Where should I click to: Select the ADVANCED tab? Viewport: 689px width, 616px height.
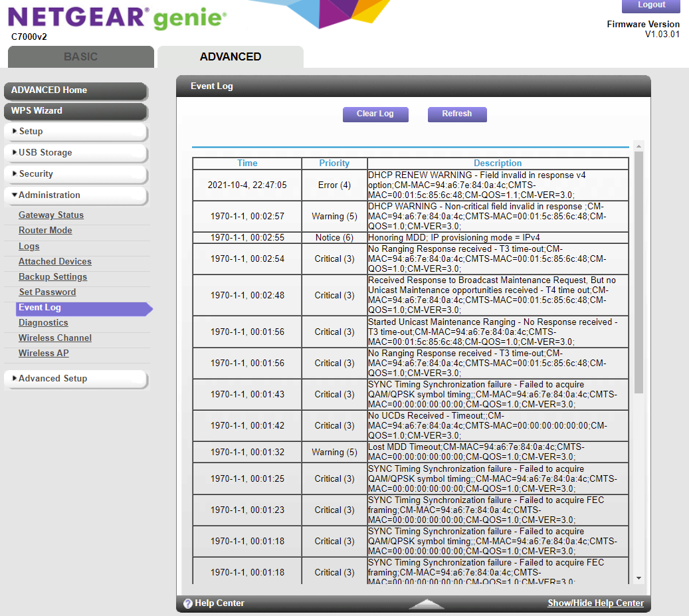pyautogui.click(x=230, y=56)
